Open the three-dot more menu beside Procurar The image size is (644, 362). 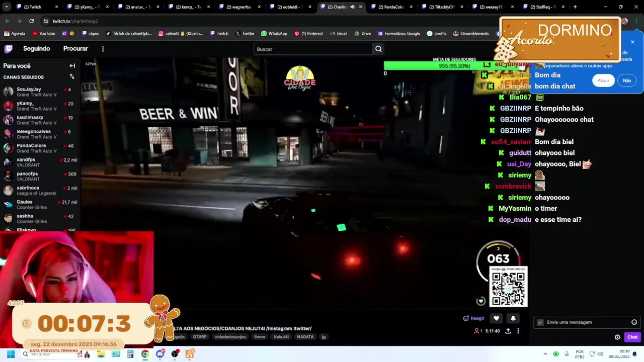click(103, 49)
